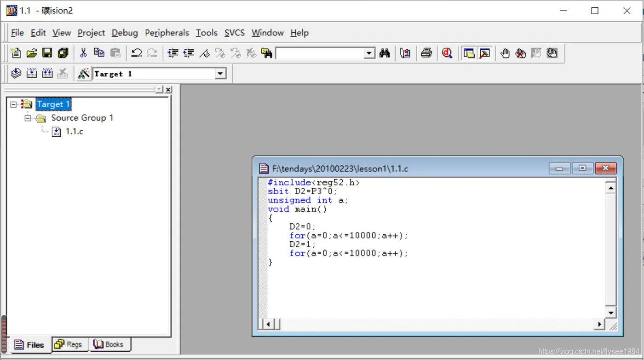Open the Tools menu
The width and height of the screenshot is (644, 360).
coord(207,33)
